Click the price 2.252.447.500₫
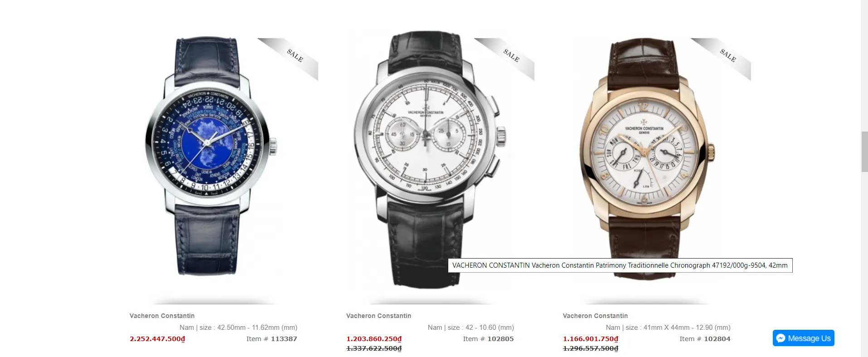This screenshot has height=357, width=868. click(157, 339)
